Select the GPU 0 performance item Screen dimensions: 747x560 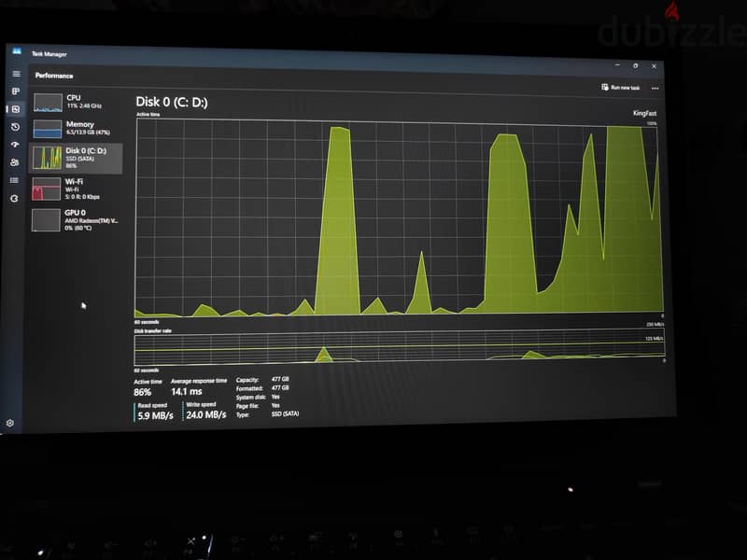point(76,220)
